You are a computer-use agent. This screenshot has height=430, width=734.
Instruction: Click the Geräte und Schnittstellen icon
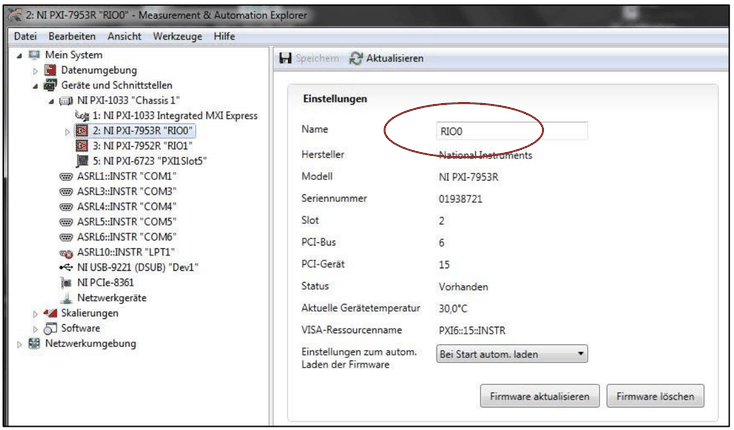pos(50,85)
